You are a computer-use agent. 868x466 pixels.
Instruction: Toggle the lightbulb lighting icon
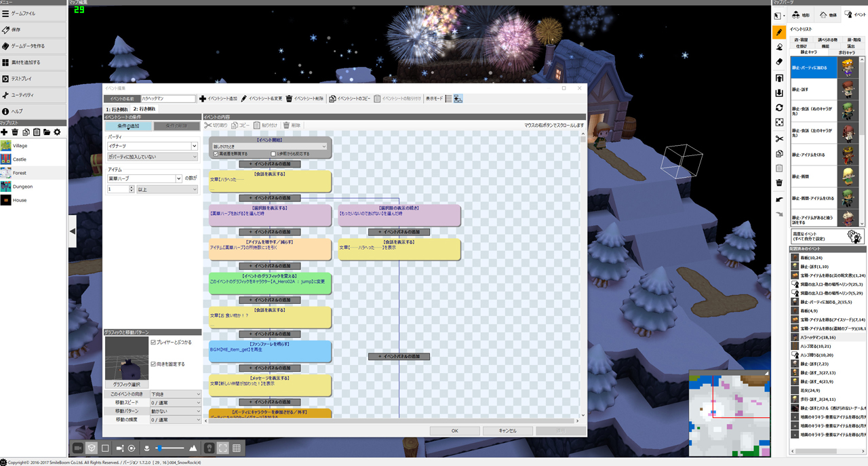[210, 448]
